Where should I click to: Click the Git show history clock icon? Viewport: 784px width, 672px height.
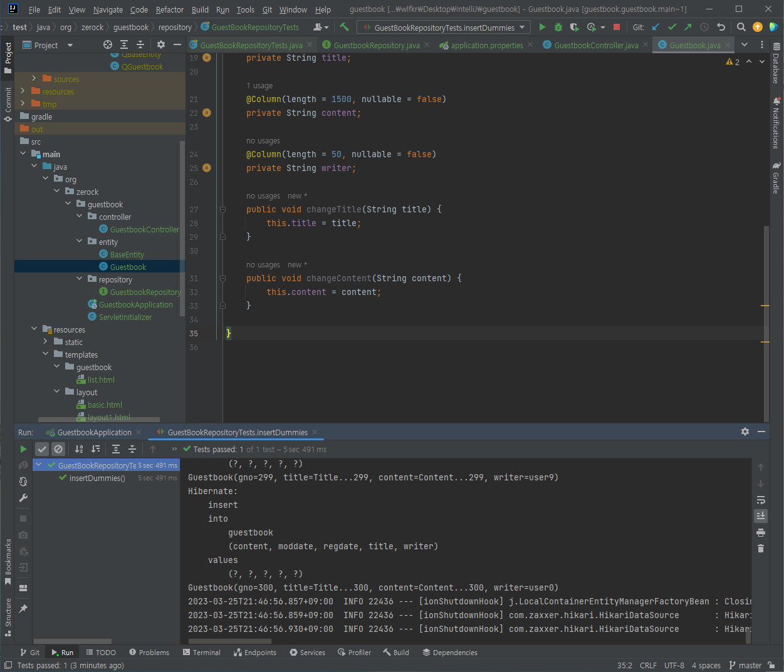click(x=704, y=28)
